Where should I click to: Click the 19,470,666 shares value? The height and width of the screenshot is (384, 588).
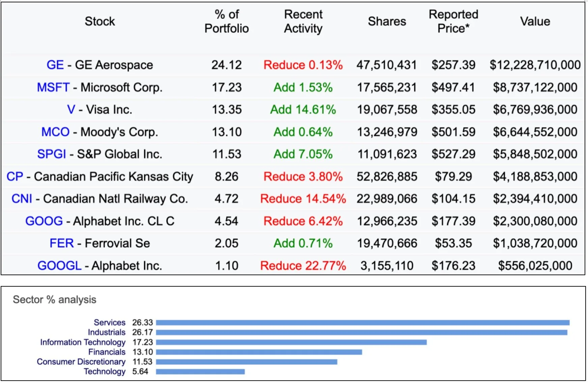(x=387, y=243)
